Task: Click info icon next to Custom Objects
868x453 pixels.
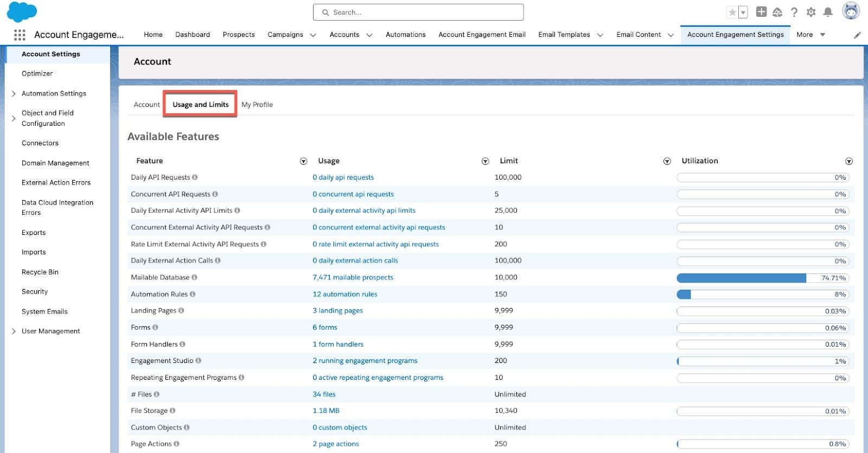Action: click(x=187, y=428)
